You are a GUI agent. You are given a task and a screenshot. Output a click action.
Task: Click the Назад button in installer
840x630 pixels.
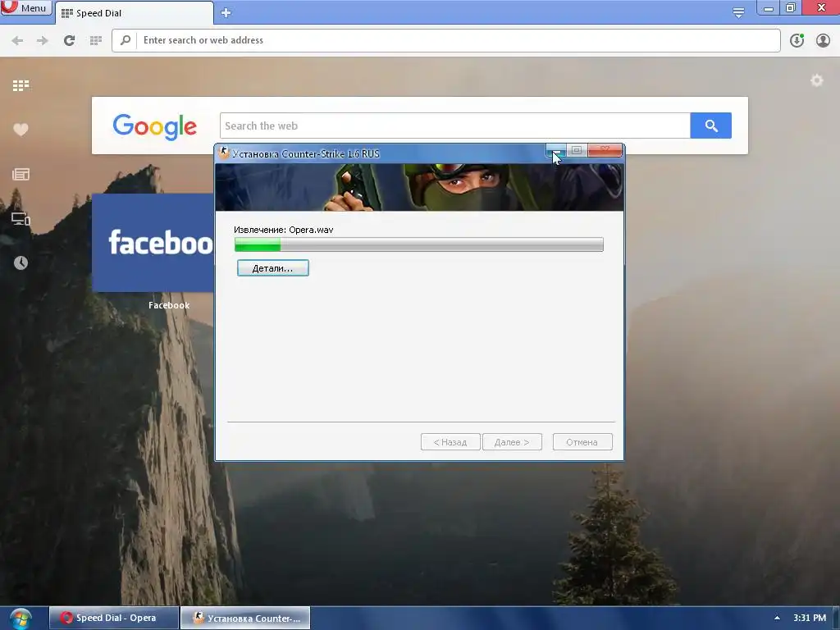pyautogui.click(x=450, y=442)
